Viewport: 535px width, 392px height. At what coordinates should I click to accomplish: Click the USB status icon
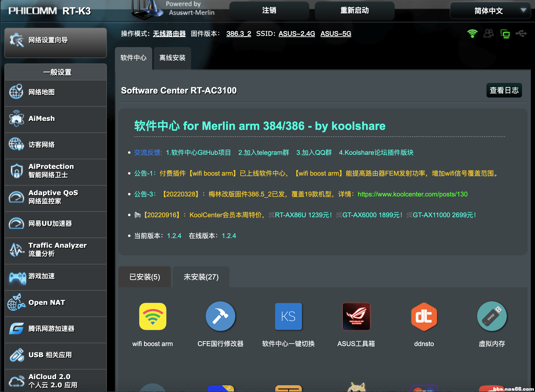(521, 34)
